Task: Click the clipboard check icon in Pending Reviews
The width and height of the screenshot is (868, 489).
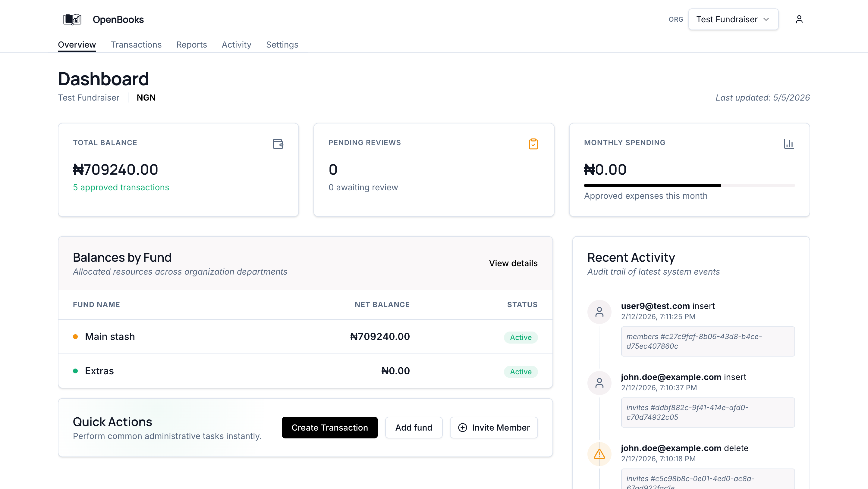Action: [x=533, y=144]
